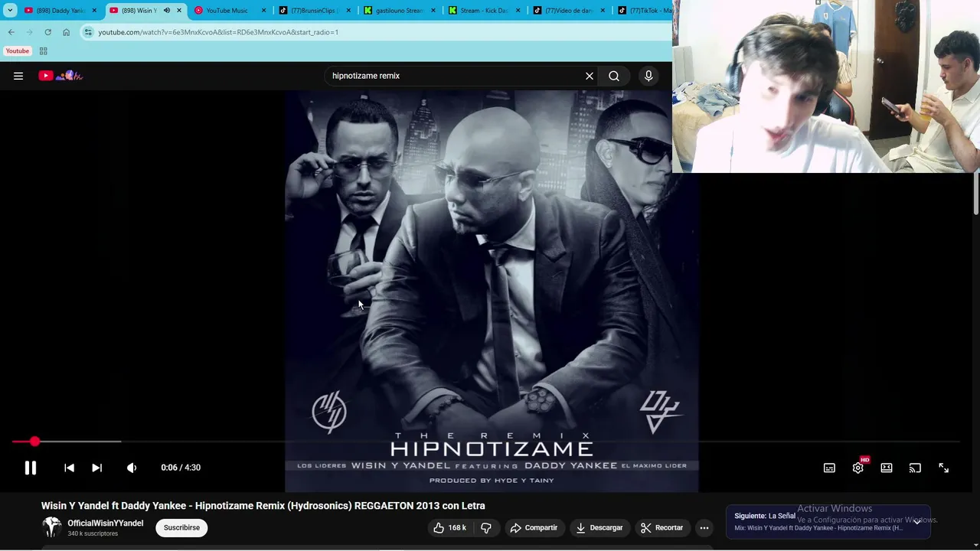The width and height of the screenshot is (980, 551).
Task: Click the 0:06 / 4:30 time display
Action: coord(181,468)
